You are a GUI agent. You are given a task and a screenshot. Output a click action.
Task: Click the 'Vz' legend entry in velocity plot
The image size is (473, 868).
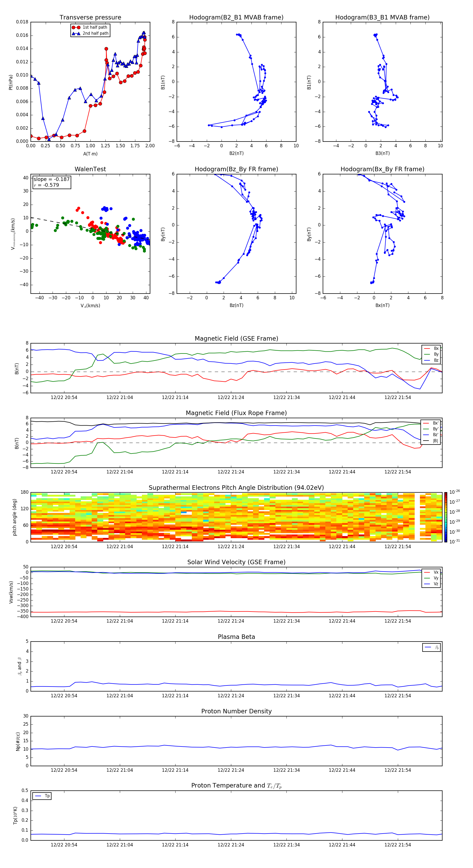coord(431,584)
